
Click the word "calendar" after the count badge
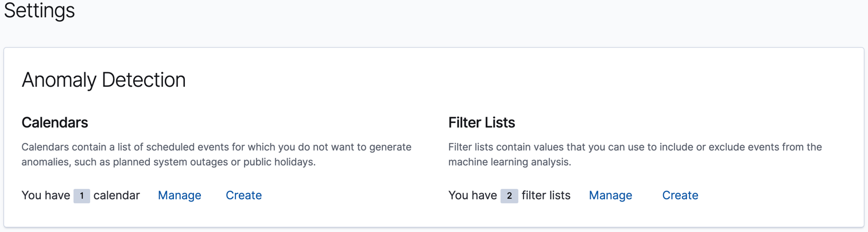click(x=117, y=195)
